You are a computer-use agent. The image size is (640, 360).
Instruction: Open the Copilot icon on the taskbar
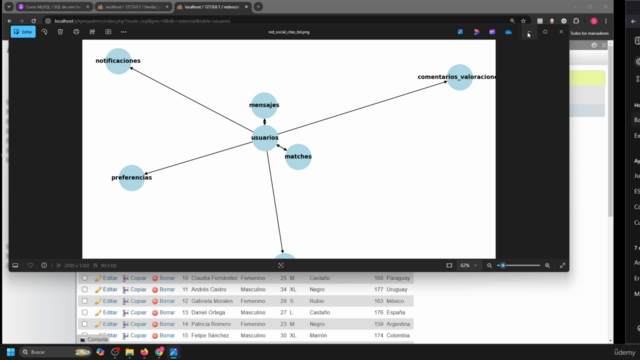click(100, 352)
